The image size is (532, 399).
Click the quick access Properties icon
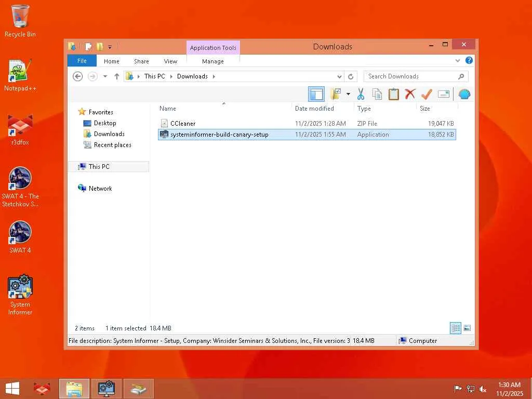coord(88,46)
